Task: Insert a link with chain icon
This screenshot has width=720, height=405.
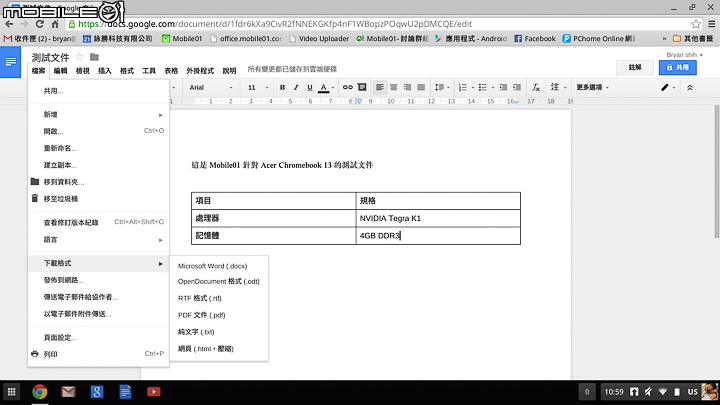Action: 348,87
